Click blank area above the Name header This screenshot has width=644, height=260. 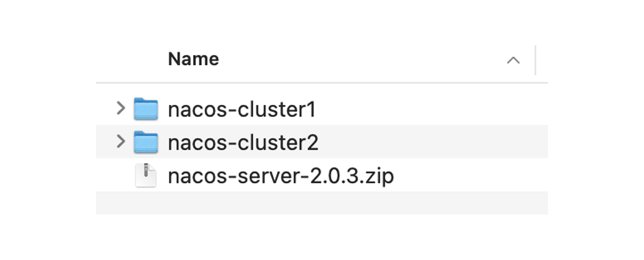click(x=322, y=23)
